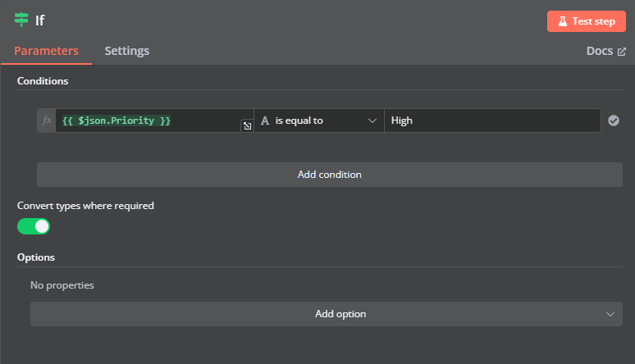This screenshot has width=635, height=364.
Task: Click the If node title text
Action: [39, 20]
